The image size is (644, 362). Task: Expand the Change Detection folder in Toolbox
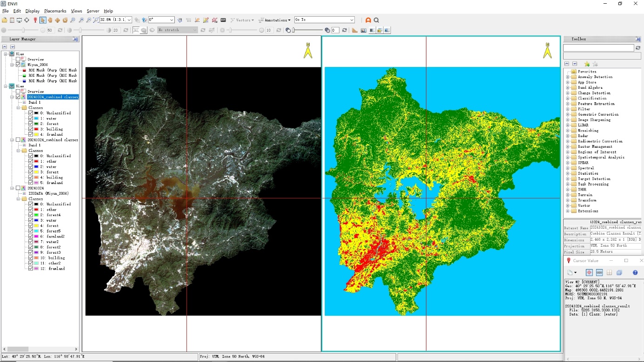point(568,93)
